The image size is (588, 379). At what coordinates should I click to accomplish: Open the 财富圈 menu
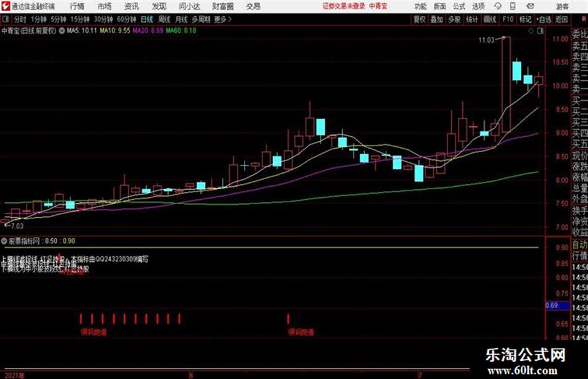coord(223,6)
